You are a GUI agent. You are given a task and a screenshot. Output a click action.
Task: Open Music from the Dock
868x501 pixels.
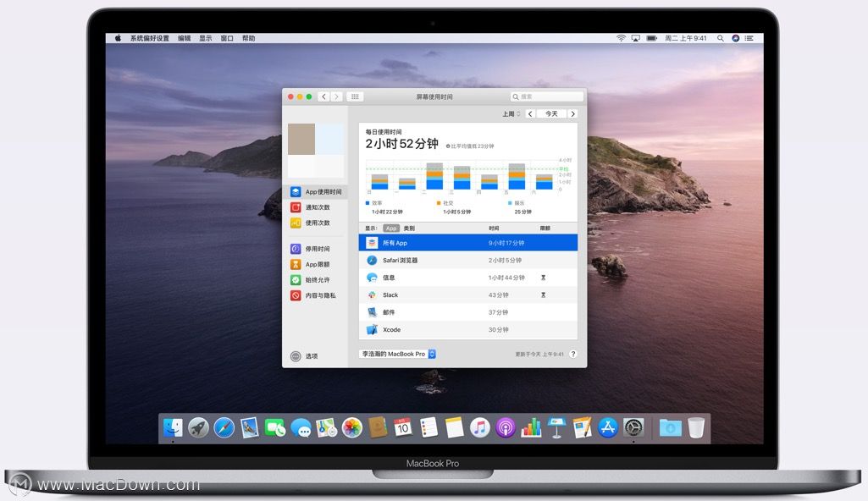pyautogui.click(x=480, y=427)
